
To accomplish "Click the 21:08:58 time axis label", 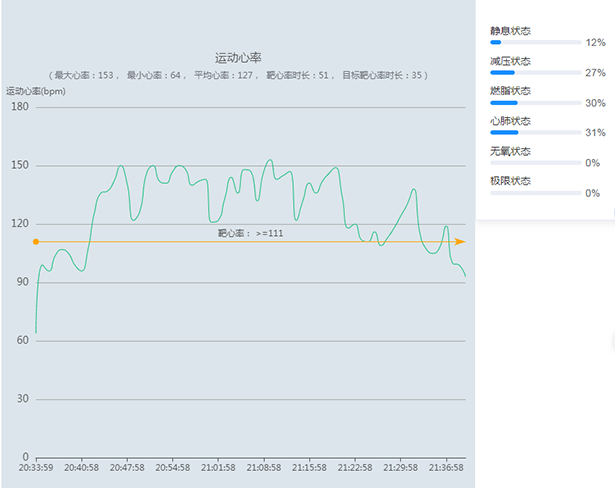I will click(265, 467).
